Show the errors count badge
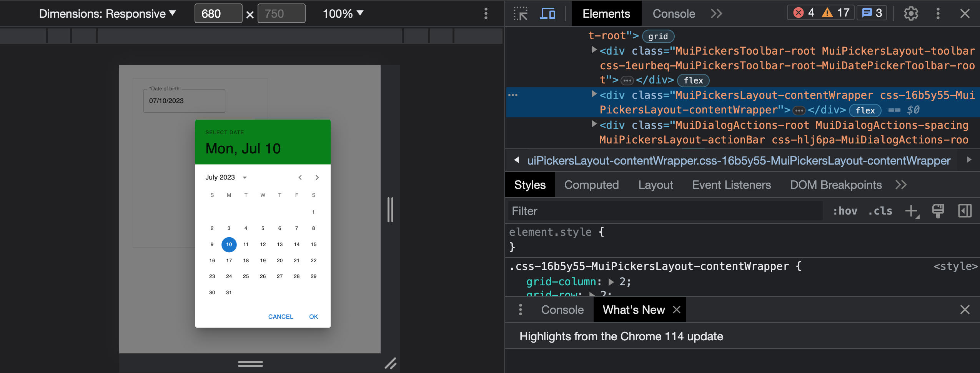Image resolution: width=980 pixels, height=373 pixels. coord(804,13)
